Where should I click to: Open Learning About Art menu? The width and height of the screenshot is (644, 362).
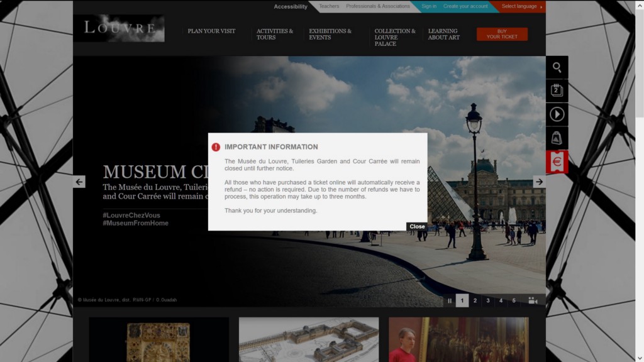pos(443,34)
